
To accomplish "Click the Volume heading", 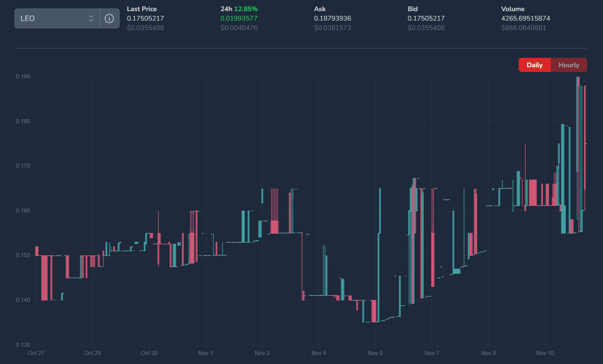I will (x=513, y=9).
